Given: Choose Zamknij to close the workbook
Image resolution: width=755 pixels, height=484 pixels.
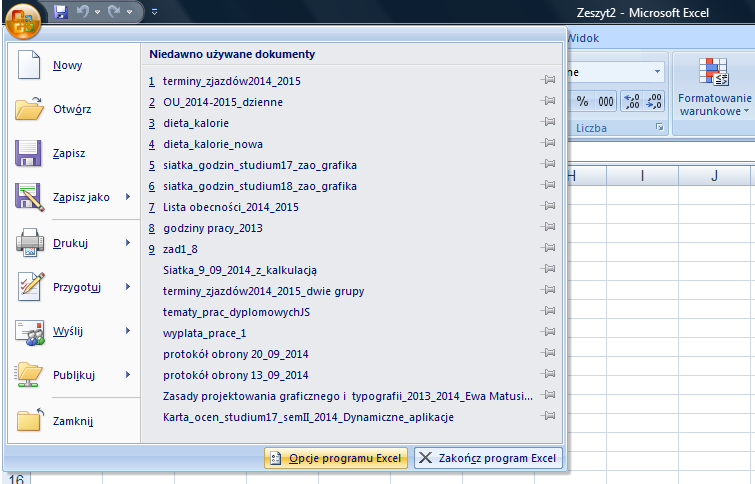Looking at the screenshot, I should (x=74, y=421).
